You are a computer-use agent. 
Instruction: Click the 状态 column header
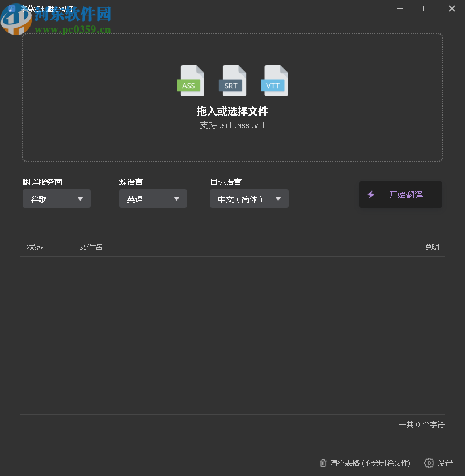(x=35, y=247)
